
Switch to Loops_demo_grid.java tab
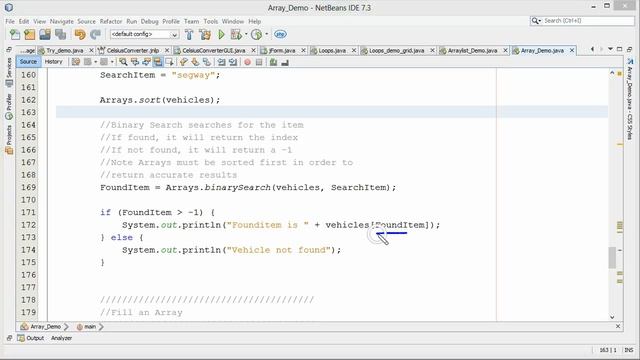click(396, 51)
